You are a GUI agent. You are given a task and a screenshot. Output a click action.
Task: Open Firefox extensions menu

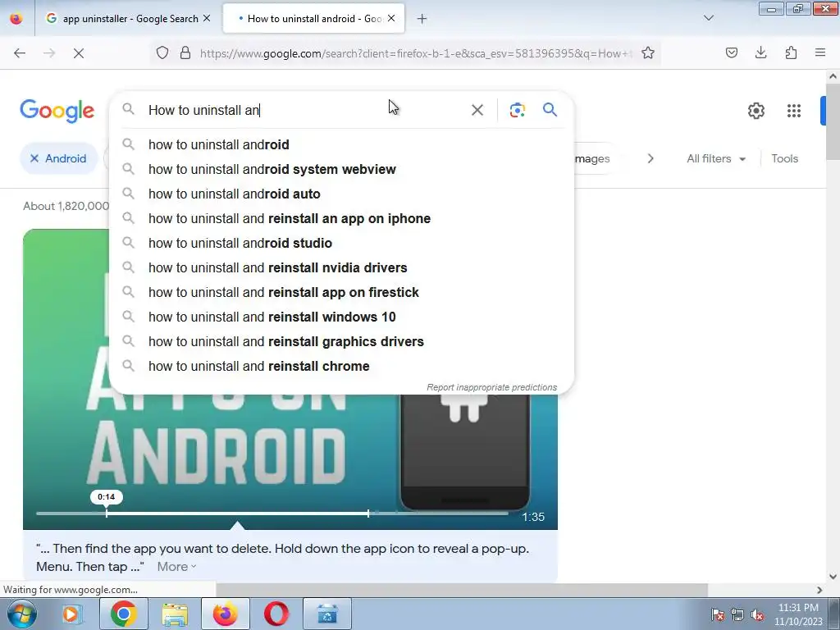792,53
